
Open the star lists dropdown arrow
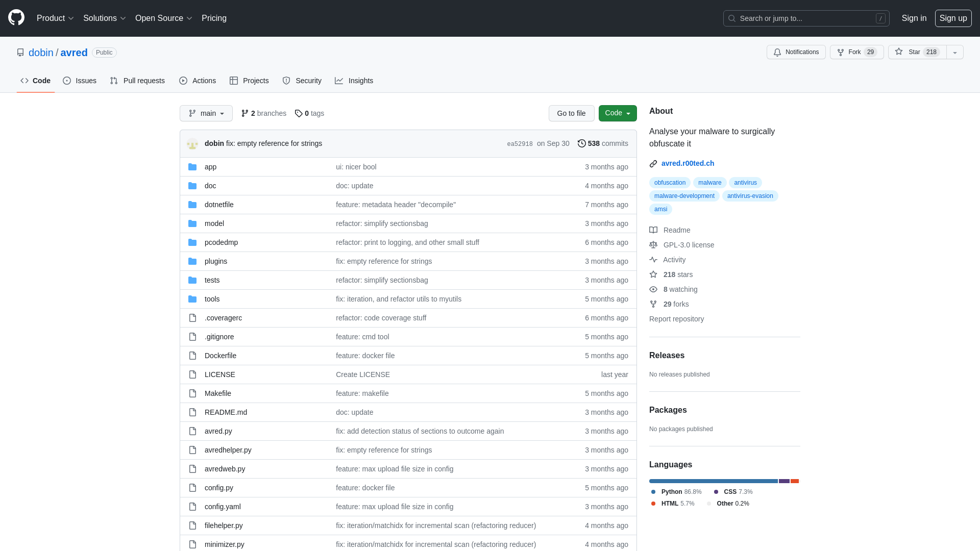click(955, 52)
